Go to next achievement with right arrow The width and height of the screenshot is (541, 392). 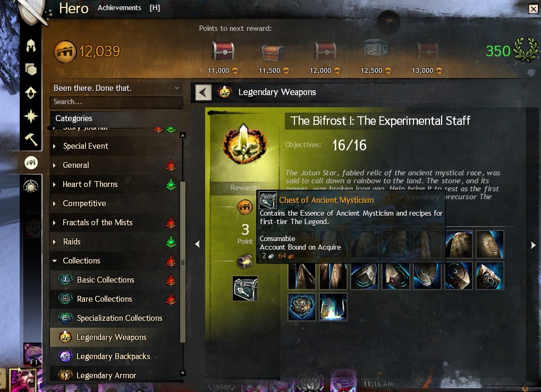533,245
